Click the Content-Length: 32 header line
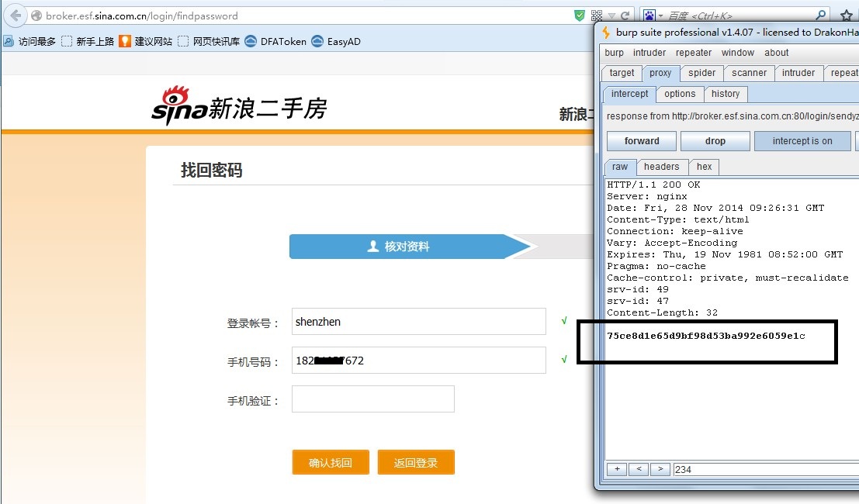This screenshot has width=859, height=504. (663, 312)
